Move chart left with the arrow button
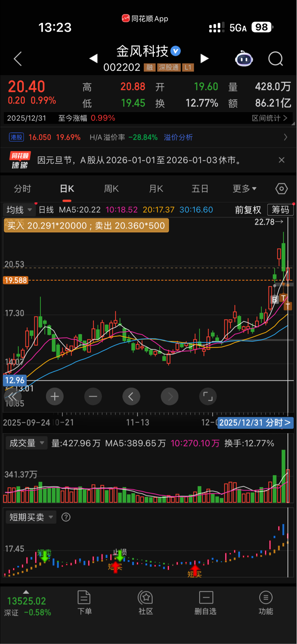Screen dimensions: 297x644 (x=131, y=397)
